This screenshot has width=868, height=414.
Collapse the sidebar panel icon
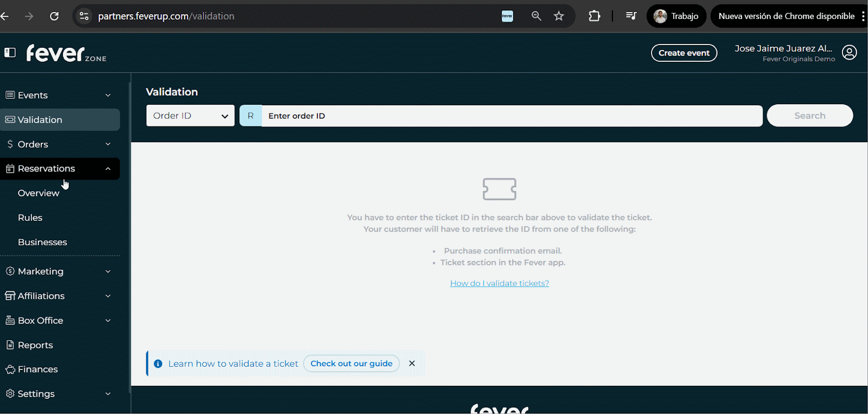[x=10, y=53]
